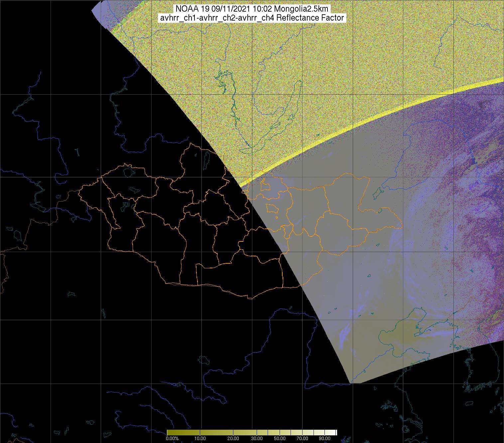This screenshot has height=443, width=504.
Task: Select the color bar segment between 10.00 and 20.00
Action: (x=216, y=432)
